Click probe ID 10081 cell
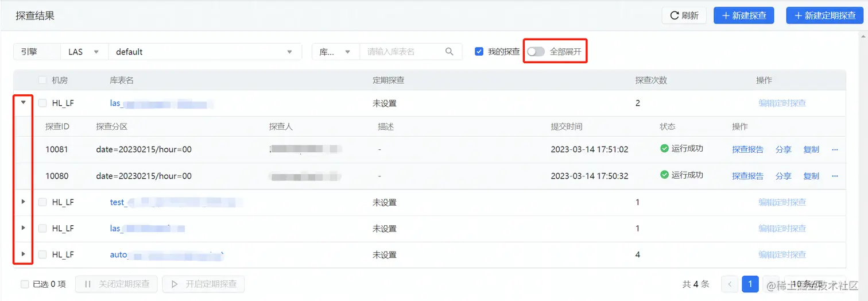The height and width of the screenshot is (301, 868). pos(57,149)
